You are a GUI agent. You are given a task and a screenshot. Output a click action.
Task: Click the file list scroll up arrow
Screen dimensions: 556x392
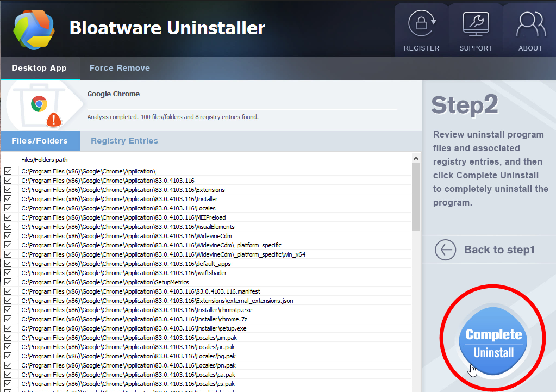point(416,158)
